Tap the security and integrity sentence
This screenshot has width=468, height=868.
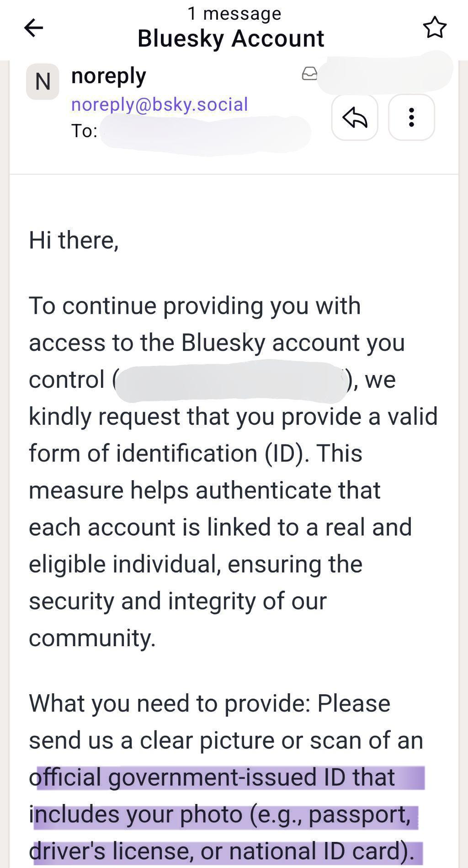click(x=178, y=601)
